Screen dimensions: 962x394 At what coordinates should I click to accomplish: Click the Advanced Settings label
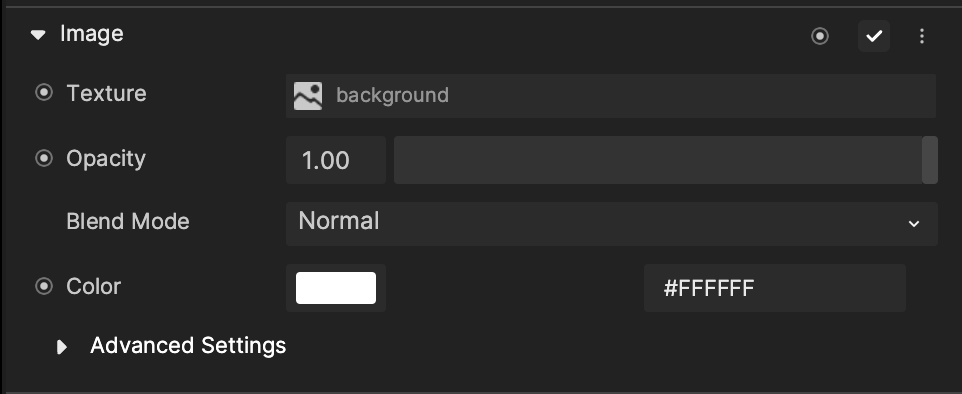(x=188, y=346)
